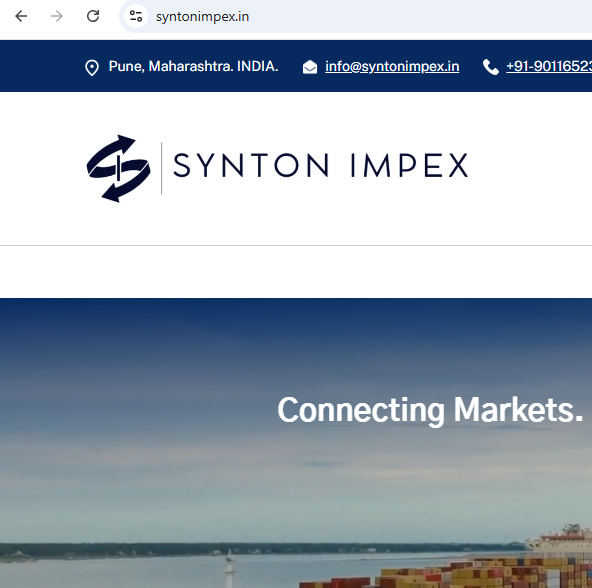Open the info@syntonimpex.in email link
The image size is (592, 588).
point(392,66)
